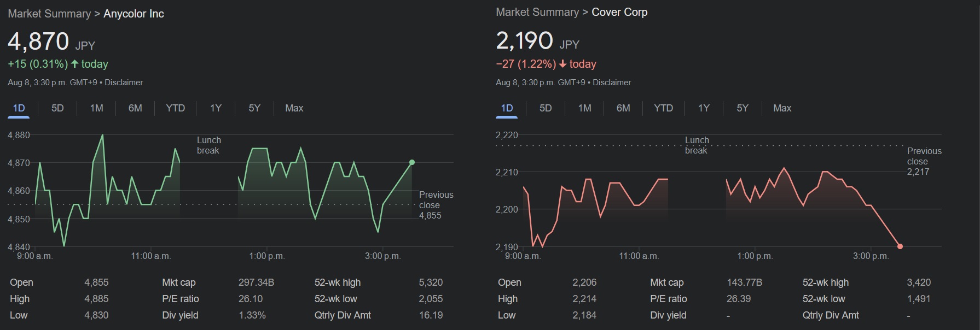Select the 1D tab in Anycolor chart

point(19,108)
